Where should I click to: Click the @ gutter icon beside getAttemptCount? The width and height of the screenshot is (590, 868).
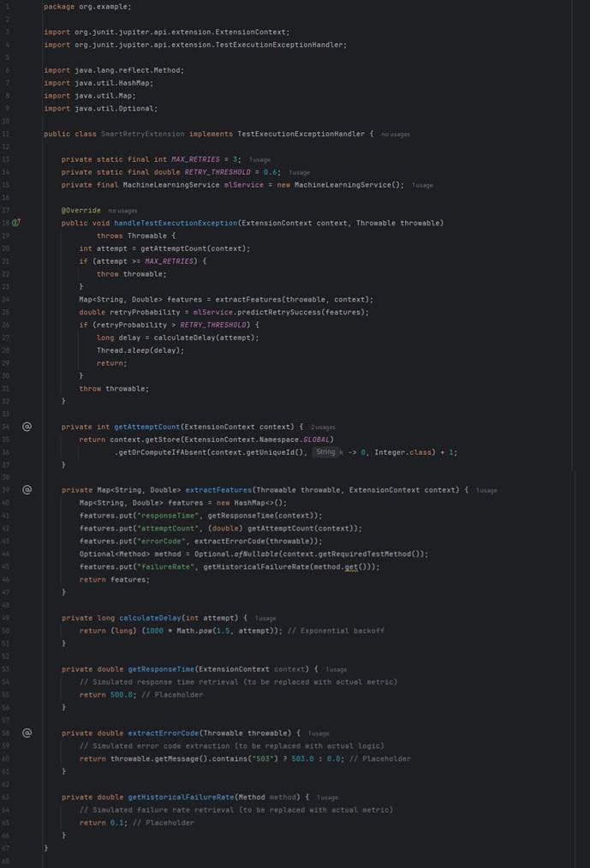point(27,426)
